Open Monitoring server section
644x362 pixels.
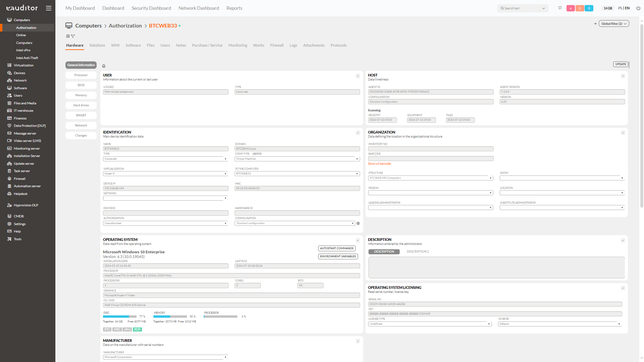[27, 149]
